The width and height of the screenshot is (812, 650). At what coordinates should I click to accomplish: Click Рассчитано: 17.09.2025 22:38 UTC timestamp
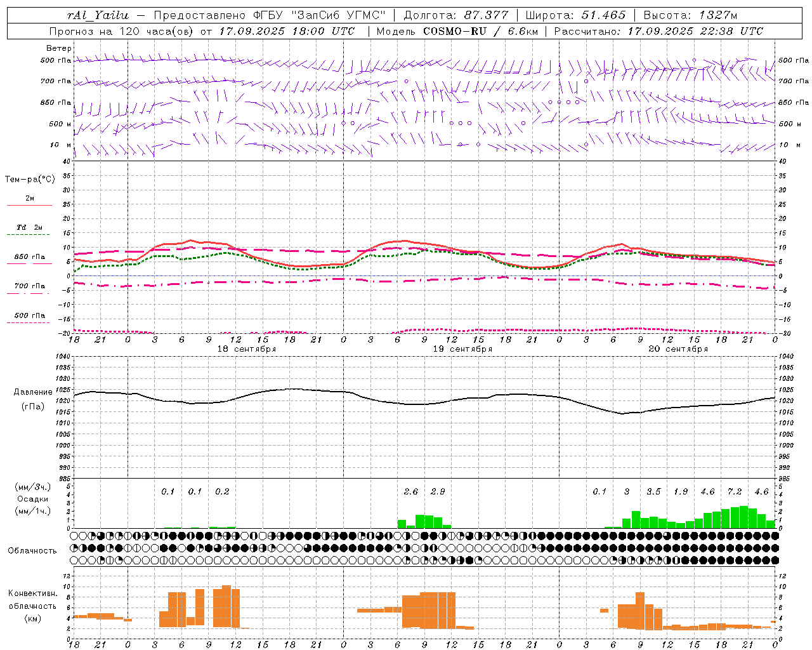pos(658,31)
